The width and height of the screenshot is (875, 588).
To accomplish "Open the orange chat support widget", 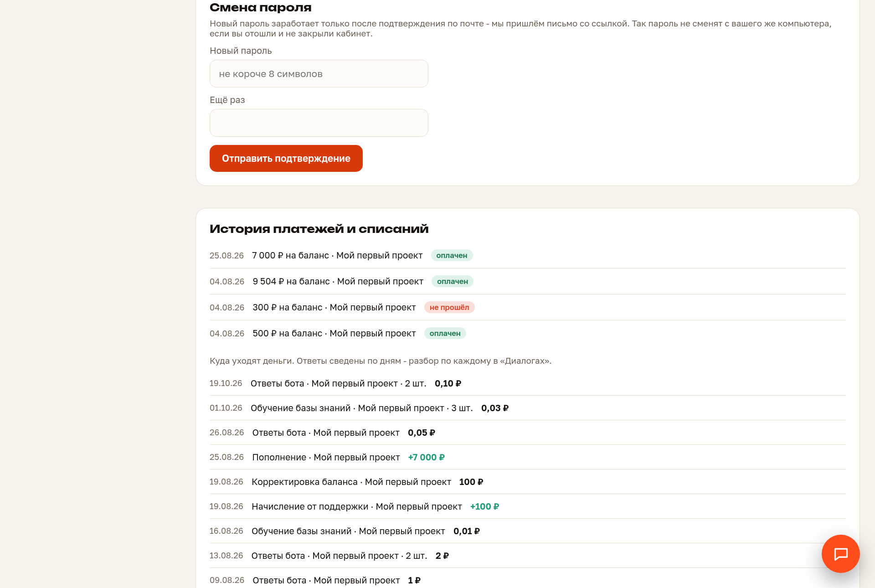I will coord(840,554).
